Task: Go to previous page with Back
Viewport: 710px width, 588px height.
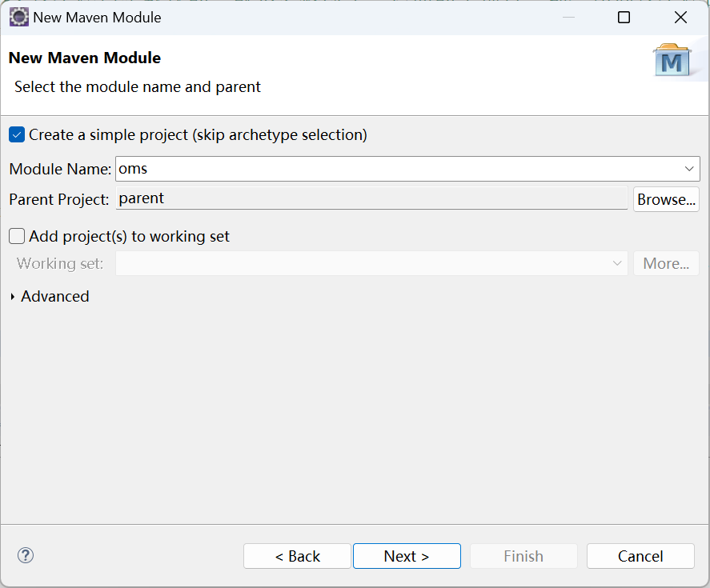Action: 297,556
